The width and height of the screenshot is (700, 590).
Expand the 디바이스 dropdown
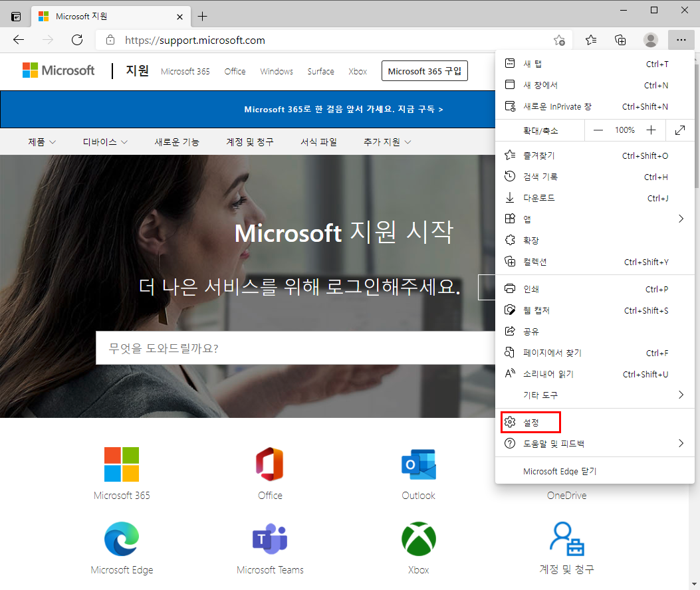coord(105,142)
